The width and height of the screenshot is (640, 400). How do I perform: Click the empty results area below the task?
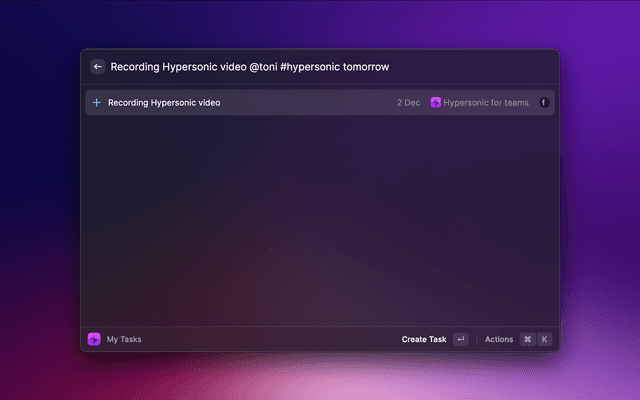[320, 220]
